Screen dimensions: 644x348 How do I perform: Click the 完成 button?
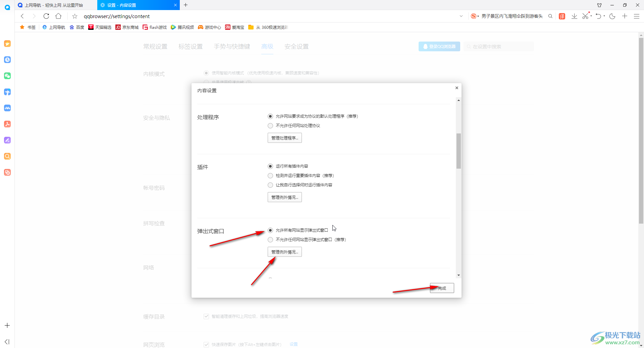tap(442, 288)
